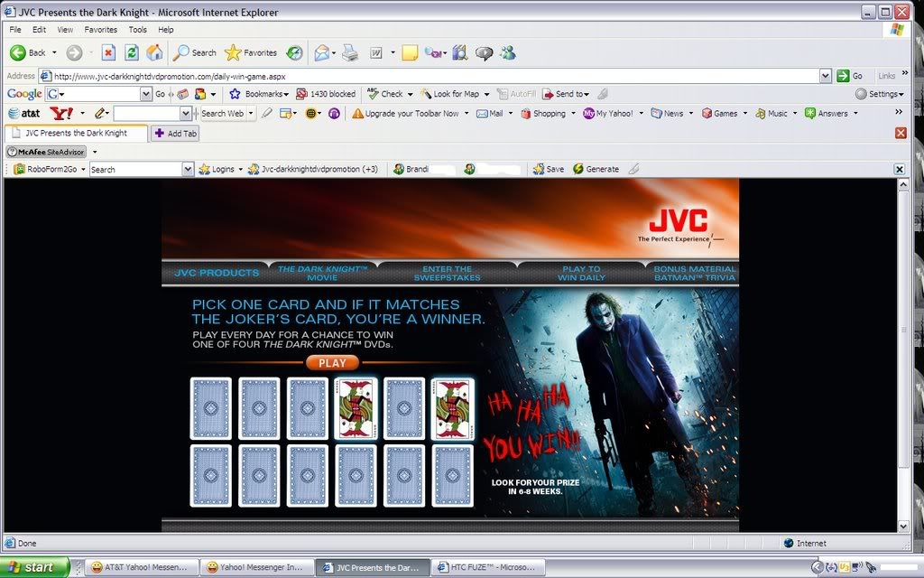Pick the first face-down card in top row

pyautogui.click(x=210, y=408)
